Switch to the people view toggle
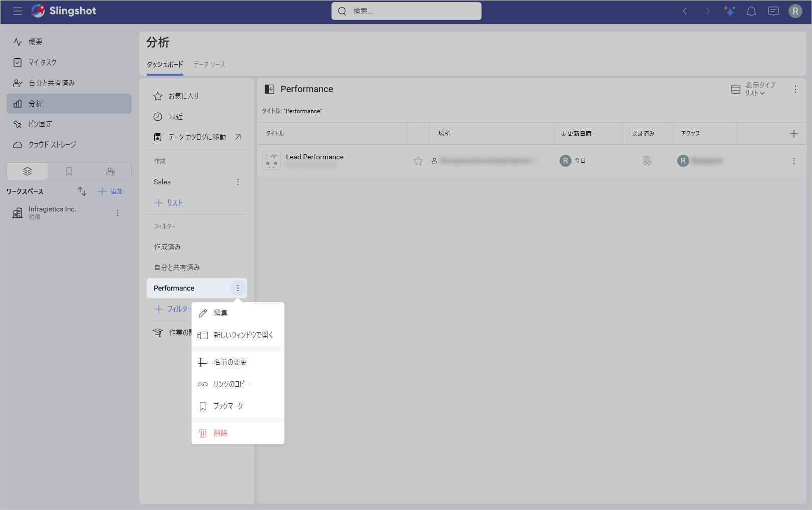This screenshot has height=510, width=812. tap(111, 171)
